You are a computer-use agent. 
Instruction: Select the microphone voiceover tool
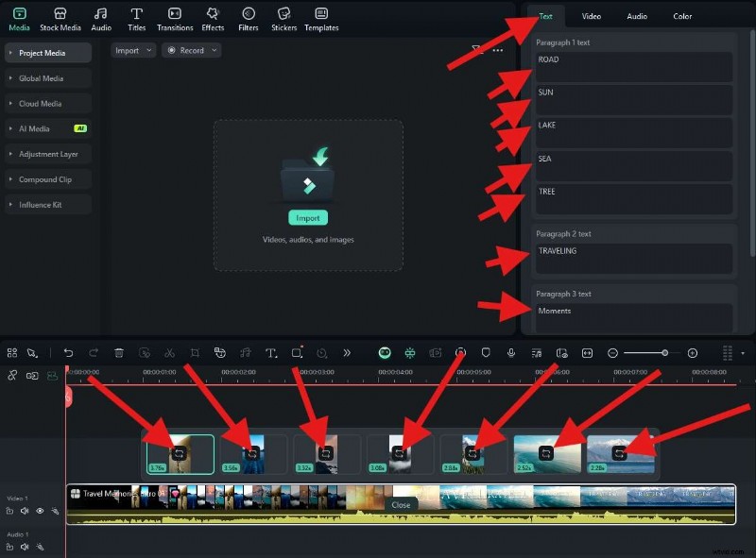pyautogui.click(x=511, y=352)
